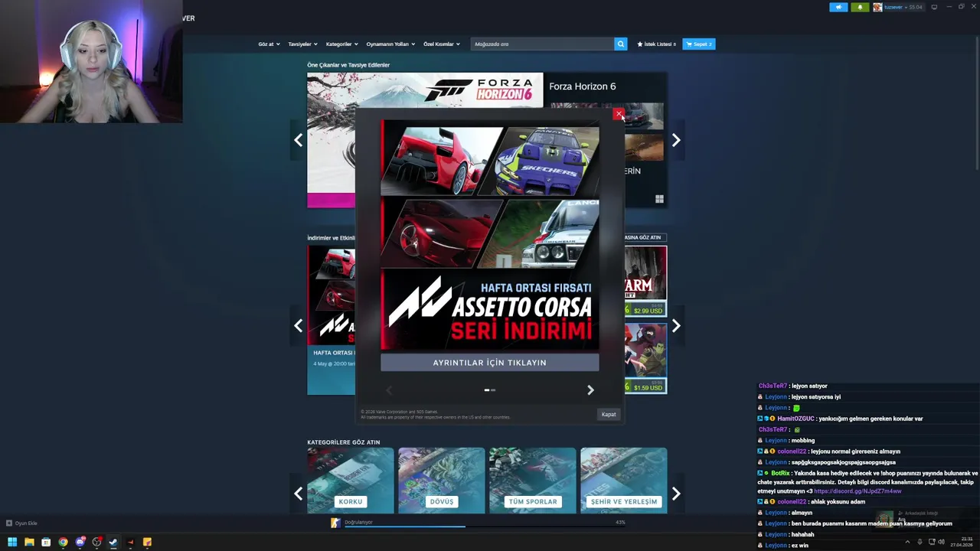This screenshot has width=980, height=551.
Task: Previous item in featured carousel left arrow
Action: point(299,140)
